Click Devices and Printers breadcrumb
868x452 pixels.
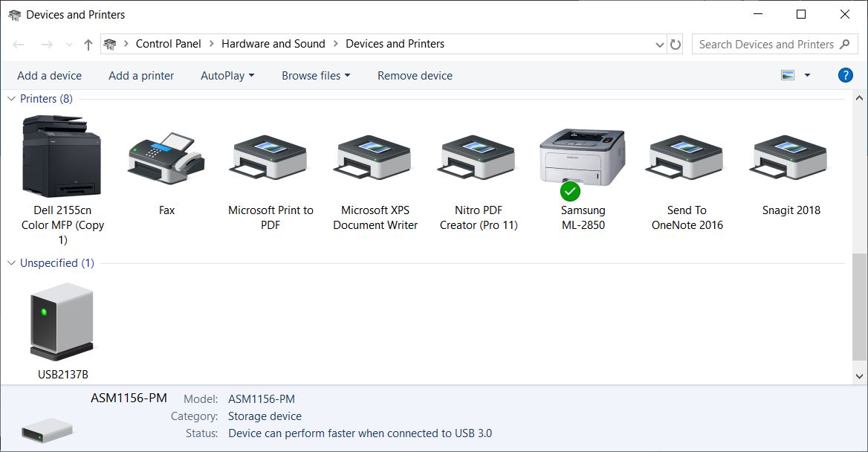coord(395,44)
